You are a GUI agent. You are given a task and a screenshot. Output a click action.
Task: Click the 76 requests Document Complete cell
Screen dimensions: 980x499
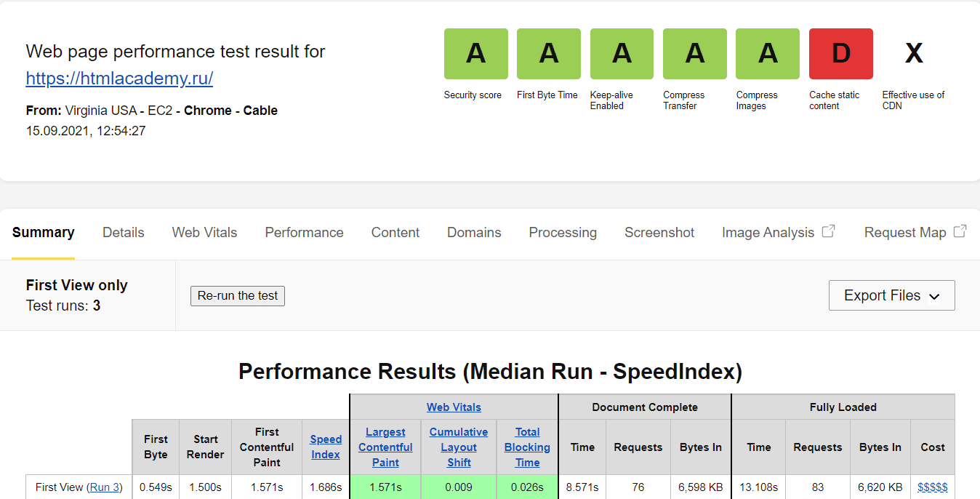[x=638, y=487]
